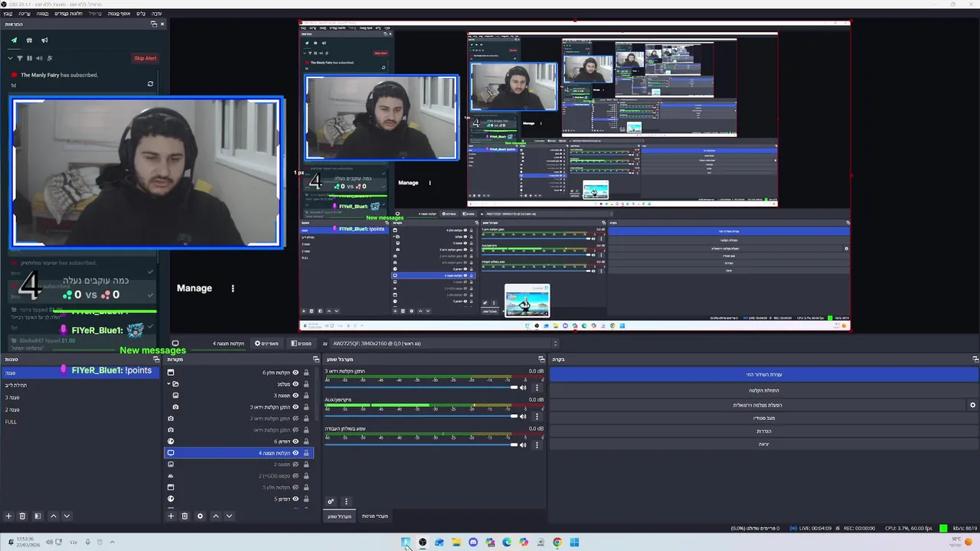Hide the דפדפן 6 source eye

pyautogui.click(x=296, y=442)
